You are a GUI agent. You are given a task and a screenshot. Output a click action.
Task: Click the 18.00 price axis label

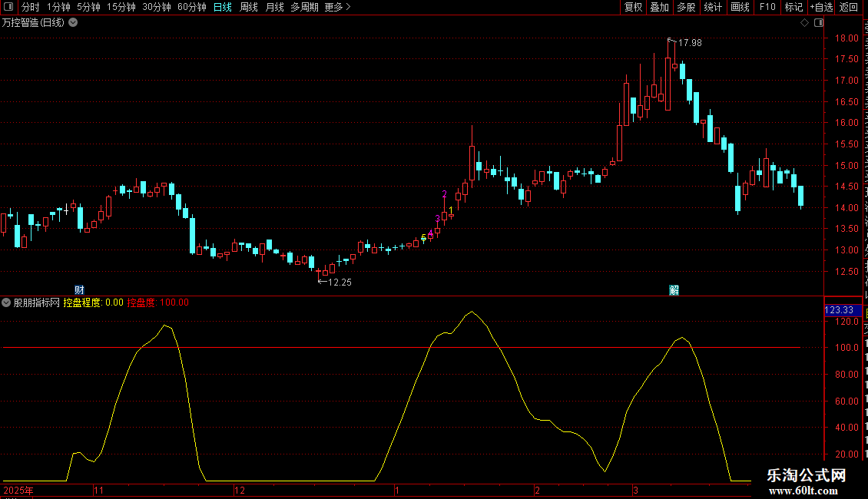pyautogui.click(x=846, y=38)
